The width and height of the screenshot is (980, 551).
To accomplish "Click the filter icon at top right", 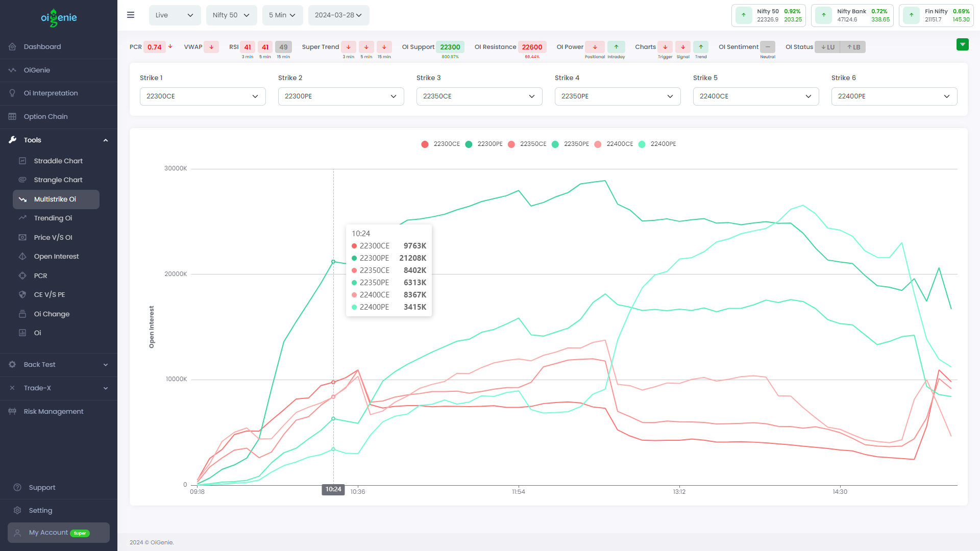I will click(x=963, y=44).
